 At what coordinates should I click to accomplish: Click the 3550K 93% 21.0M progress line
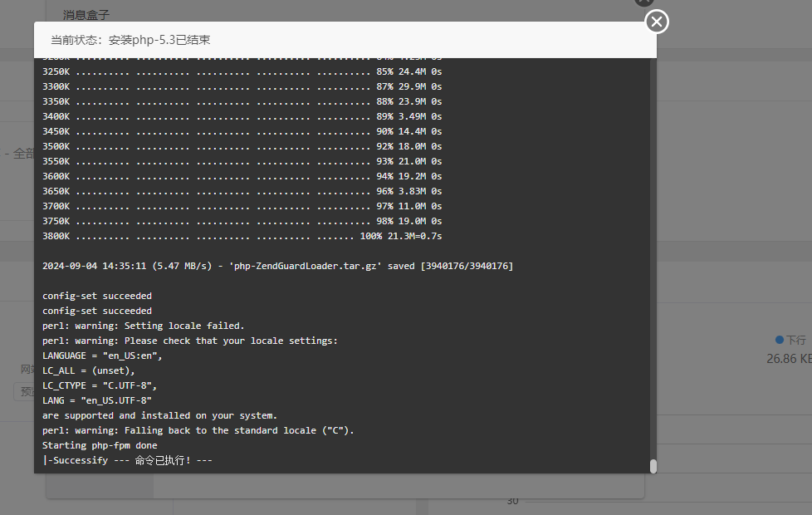tap(242, 161)
